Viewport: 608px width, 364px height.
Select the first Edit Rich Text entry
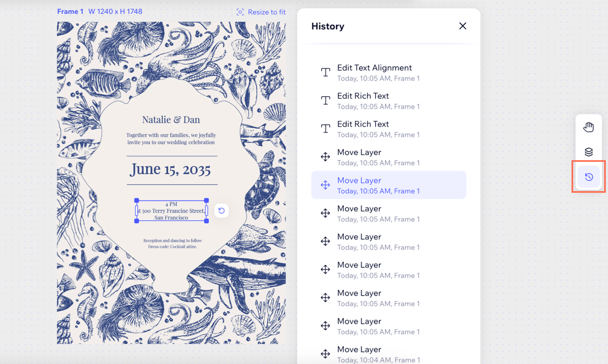(x=363, y=101)
